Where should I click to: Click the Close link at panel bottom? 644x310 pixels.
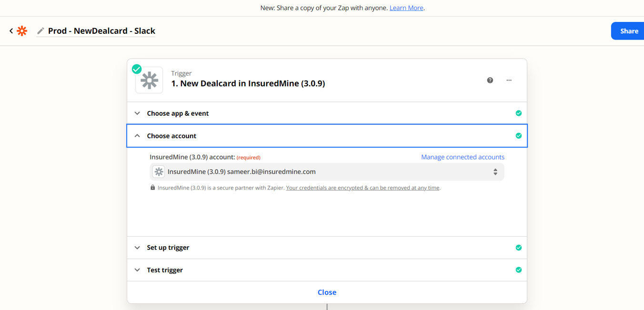click(327, 292)
